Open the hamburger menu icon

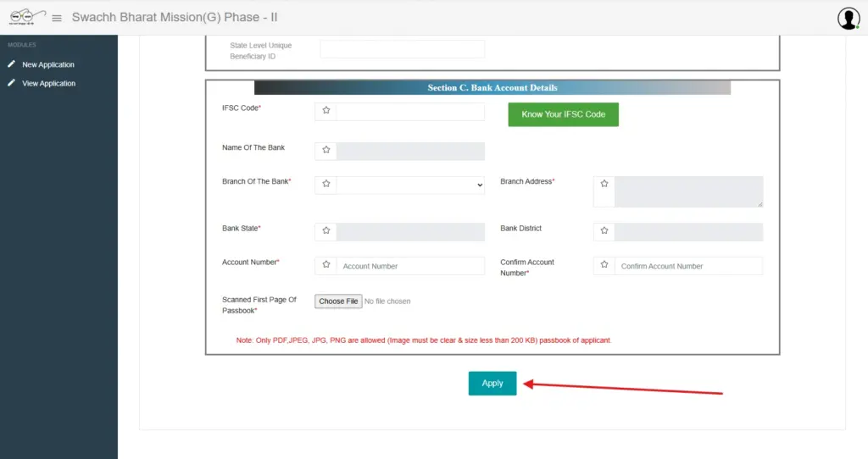[57, 19]
